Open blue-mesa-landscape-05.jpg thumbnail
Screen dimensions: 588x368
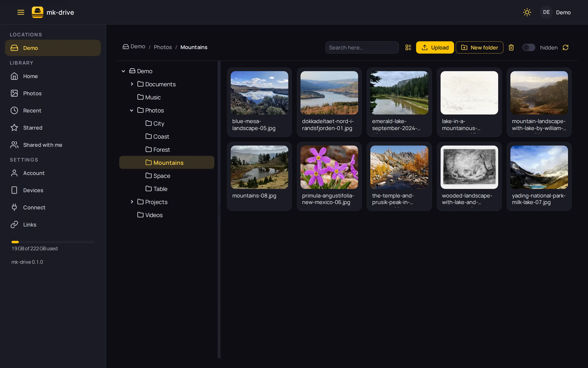pyautogui.click(x=259, y=93)
